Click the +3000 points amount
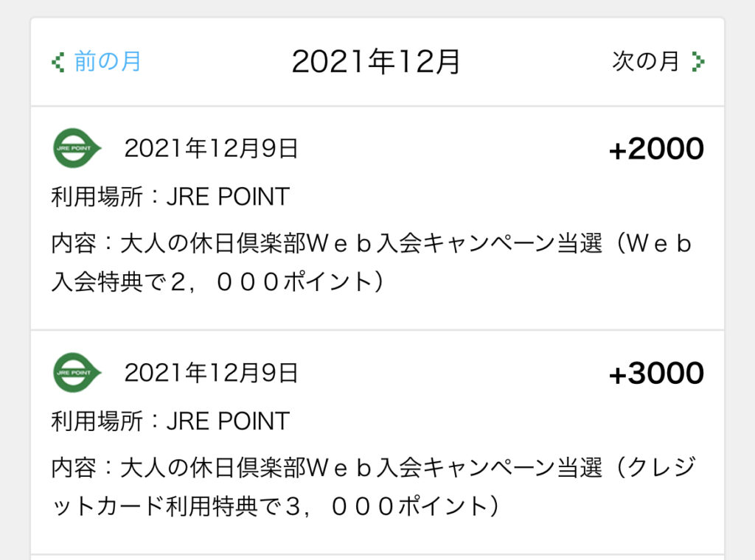 tap(656, 374)
